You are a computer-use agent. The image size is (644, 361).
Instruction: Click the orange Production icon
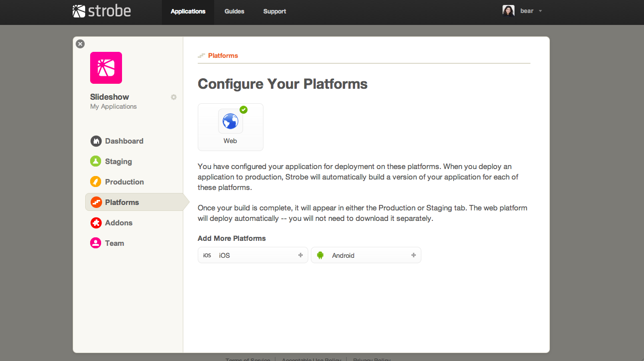click(x=96, y=182)
